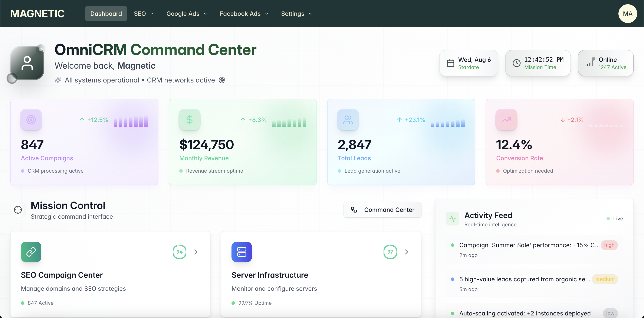Expand the Facebook Ads menu

tap(244, 13)
